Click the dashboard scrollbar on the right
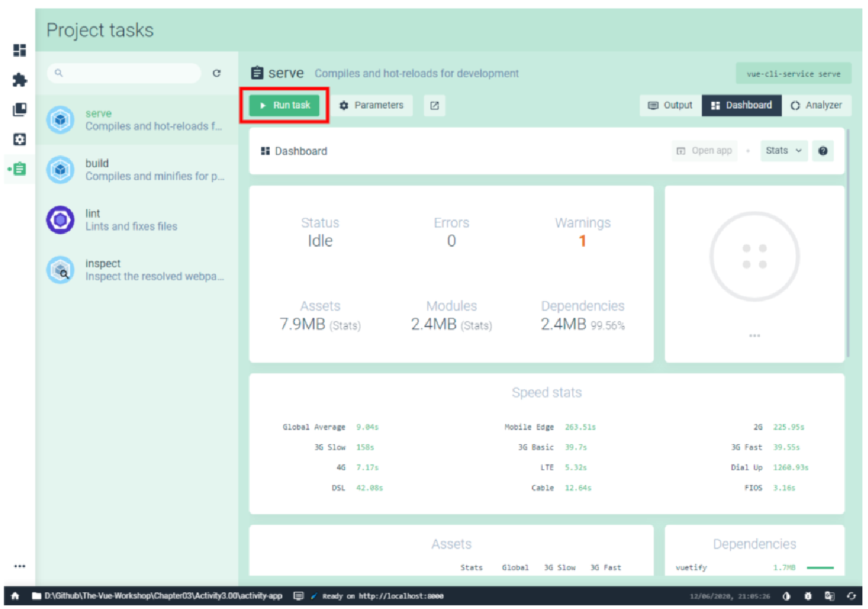 [847, 243]
